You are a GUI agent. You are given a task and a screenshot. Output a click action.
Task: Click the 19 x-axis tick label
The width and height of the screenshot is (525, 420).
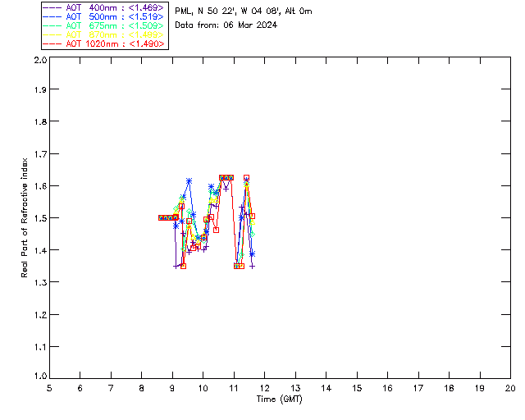pyautogui.click(x=480, y=388)
